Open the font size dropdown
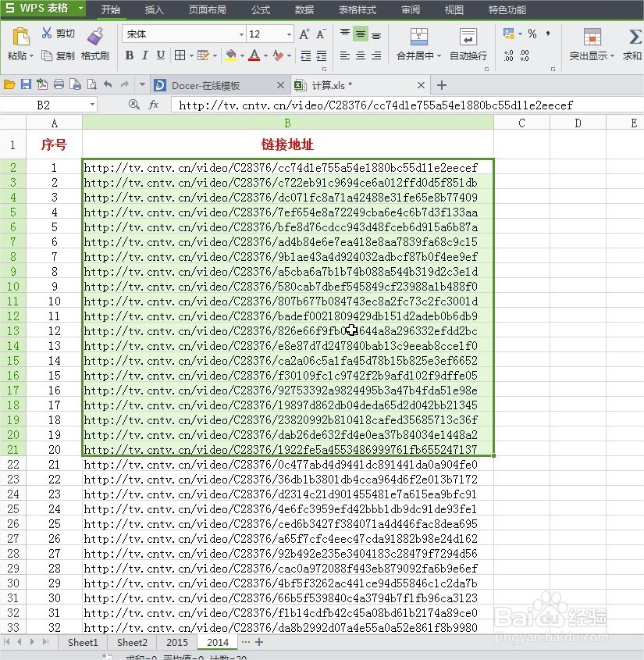 click(x=289, y=34)
